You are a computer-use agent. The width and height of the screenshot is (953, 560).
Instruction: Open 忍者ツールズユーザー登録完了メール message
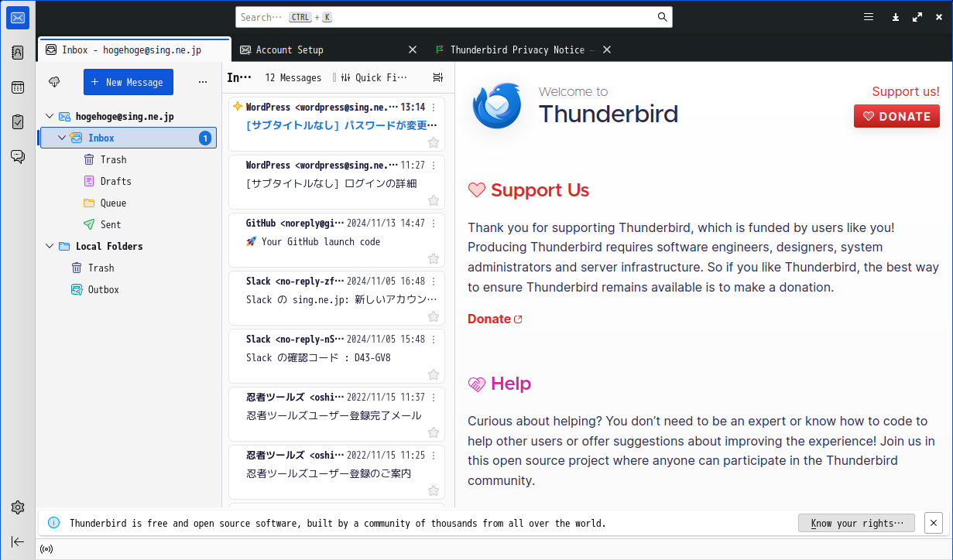pos(337,414)
